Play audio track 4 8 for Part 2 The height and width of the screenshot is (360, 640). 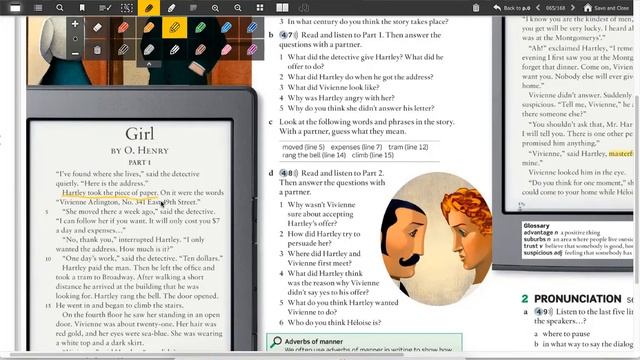tap(289, 173)
